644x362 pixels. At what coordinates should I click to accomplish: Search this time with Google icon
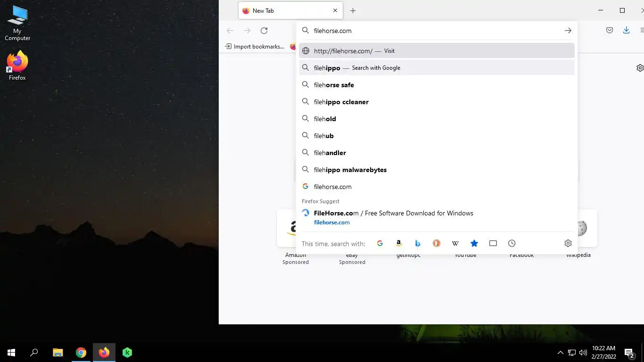(x=380, y=243)
